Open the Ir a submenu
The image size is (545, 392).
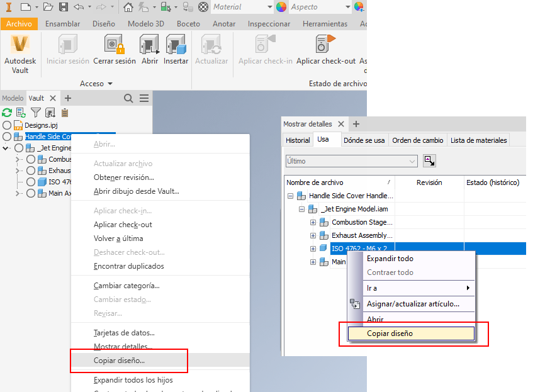click(x=418, y=288)
